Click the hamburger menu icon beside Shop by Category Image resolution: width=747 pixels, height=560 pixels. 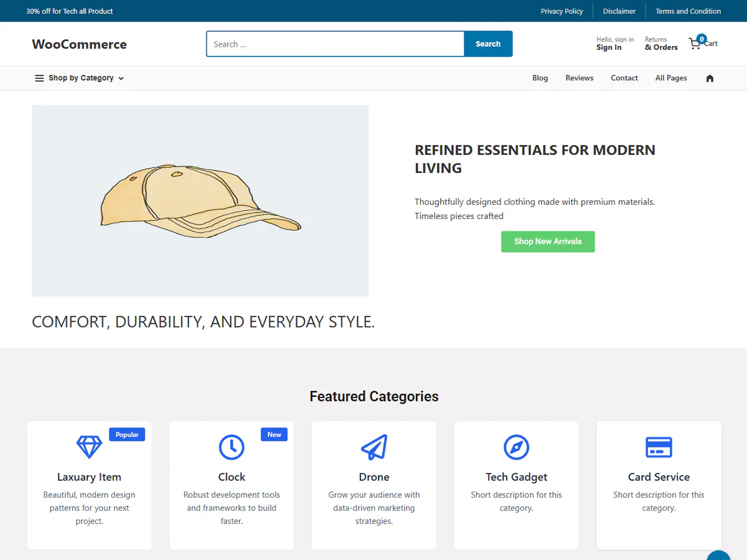coord(39,78)
